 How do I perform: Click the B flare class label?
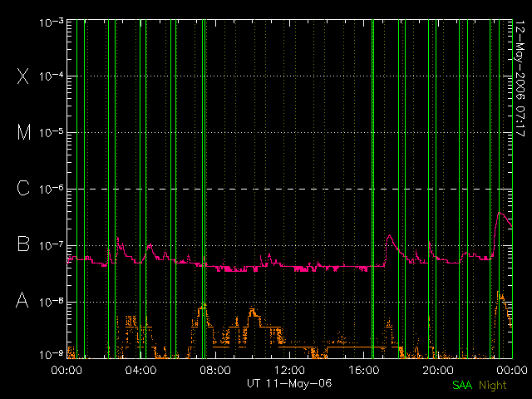point(23,244)
